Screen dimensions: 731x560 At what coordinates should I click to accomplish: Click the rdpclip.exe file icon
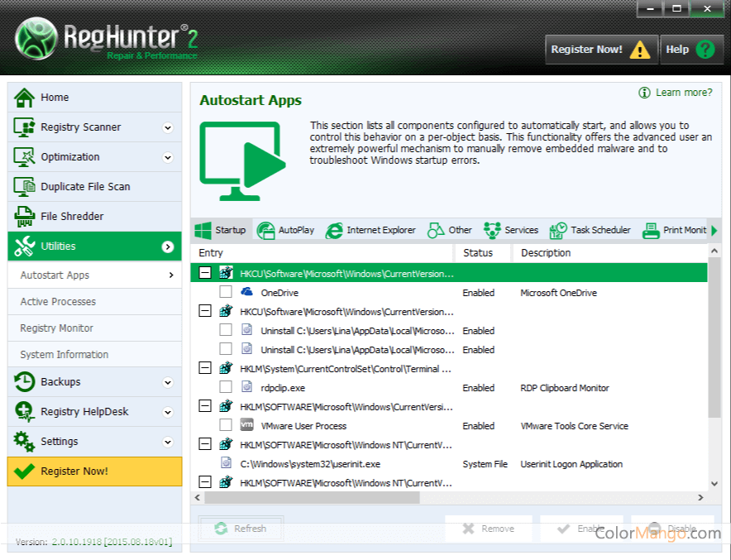[246, 387]
